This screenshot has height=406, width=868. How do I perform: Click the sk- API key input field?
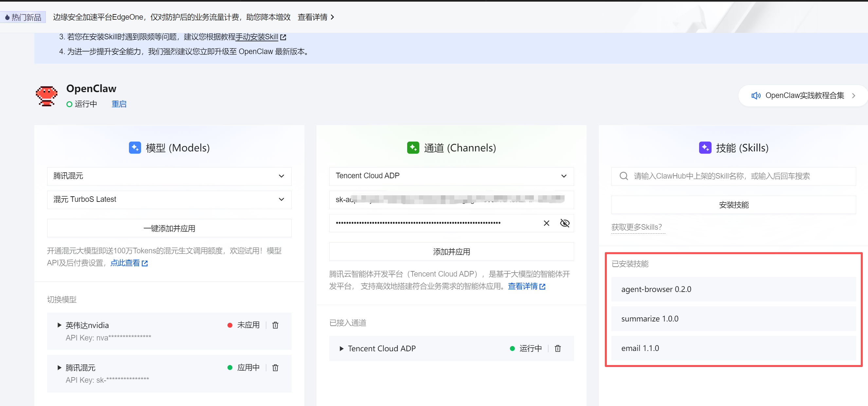coord(451,200)
